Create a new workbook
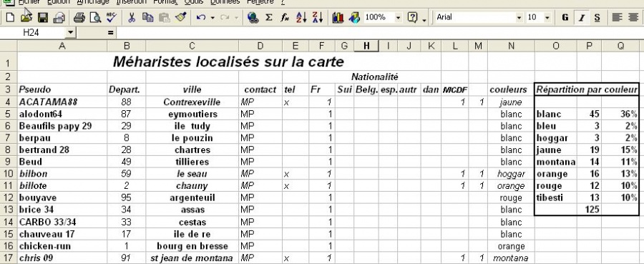 [x=10, y=18]
